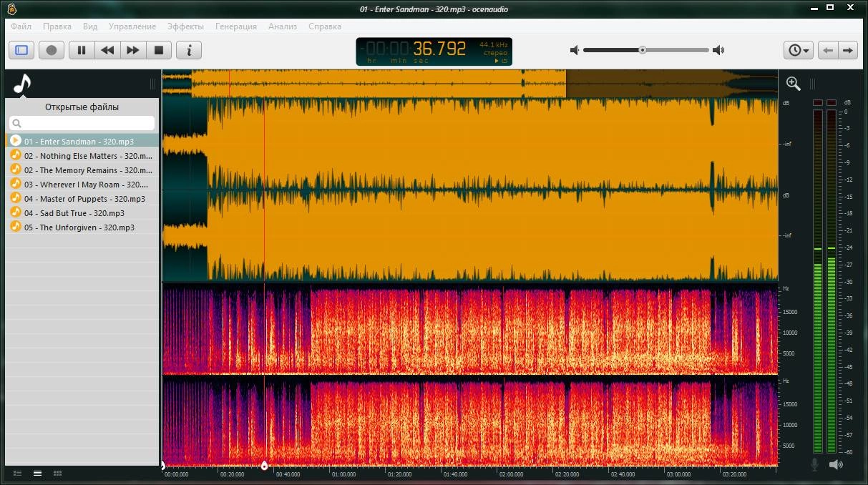Select 01 - Enter Sandman - 320.mp3
Viewport: 868px width, 485px height.
click(x=82, y=141)
